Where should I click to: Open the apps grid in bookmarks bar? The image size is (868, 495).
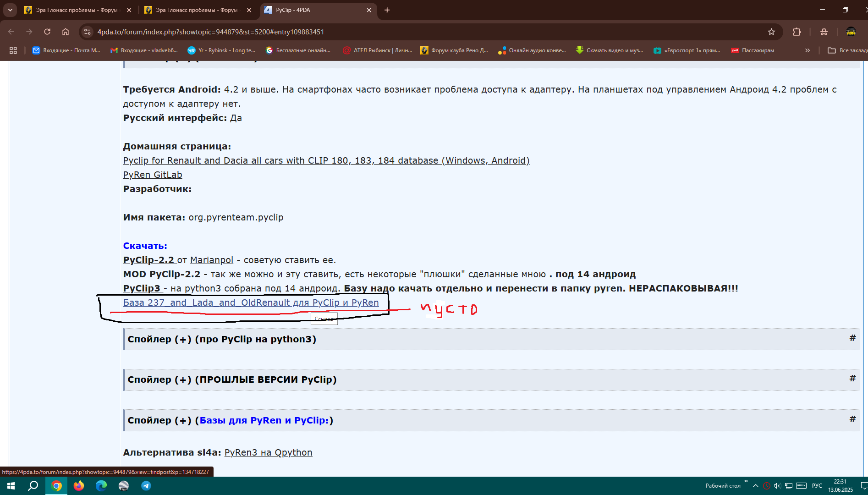tap(13, 50)
